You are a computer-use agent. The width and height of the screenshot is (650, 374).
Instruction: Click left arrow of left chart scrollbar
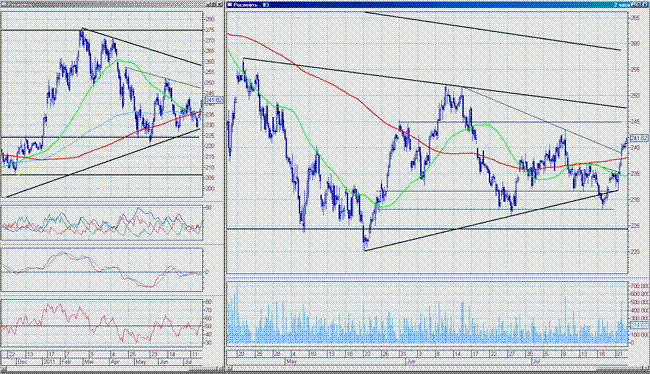(4, 368)
